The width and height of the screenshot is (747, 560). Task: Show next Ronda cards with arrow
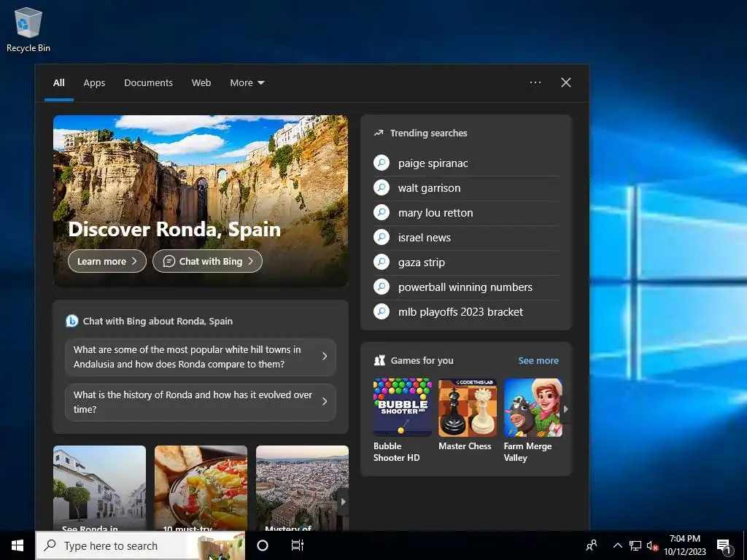(343, 502)
